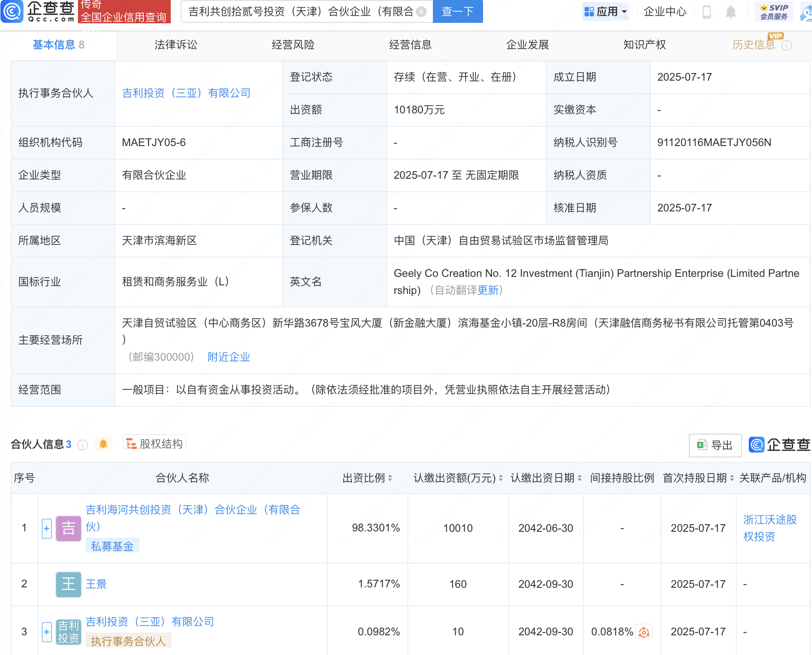
Task: Open 企业中心 link
Action: point(665,12)
